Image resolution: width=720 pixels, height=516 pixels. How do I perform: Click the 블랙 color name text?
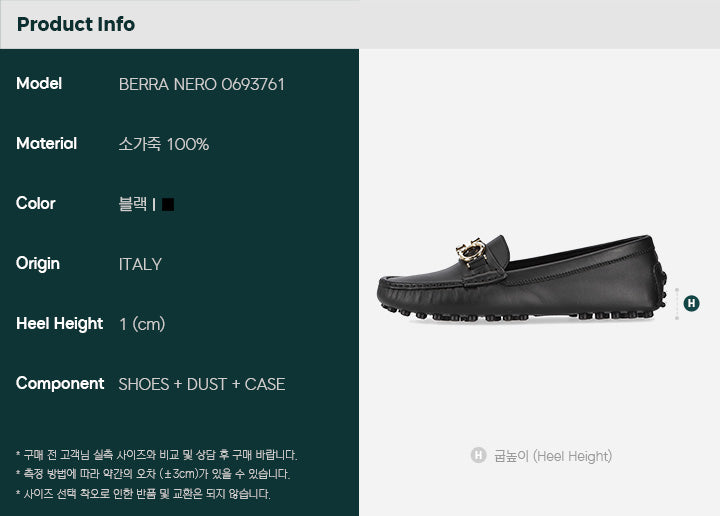click(x=133, y=204)
